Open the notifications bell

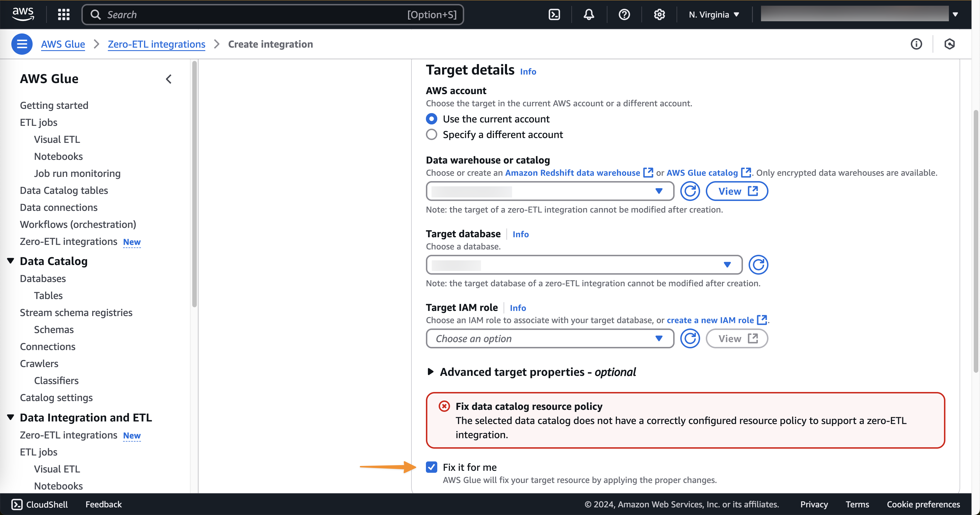(588, 14)
